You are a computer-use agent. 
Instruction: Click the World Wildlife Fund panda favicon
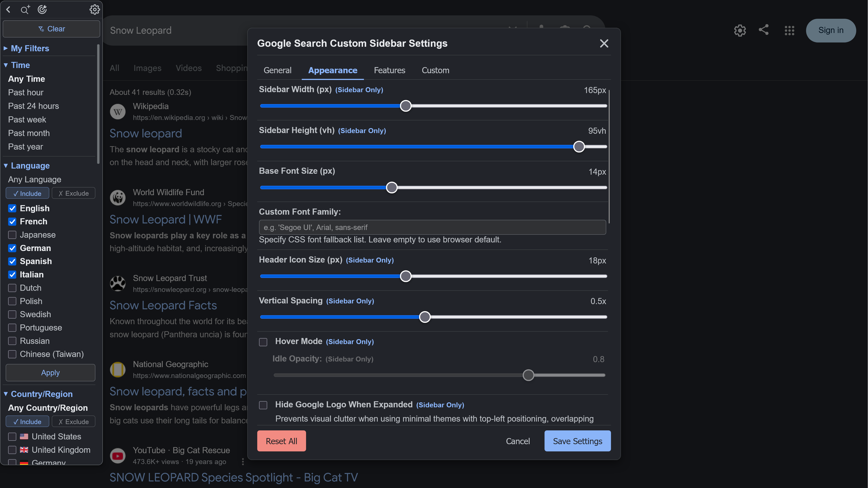click(118, 198)
